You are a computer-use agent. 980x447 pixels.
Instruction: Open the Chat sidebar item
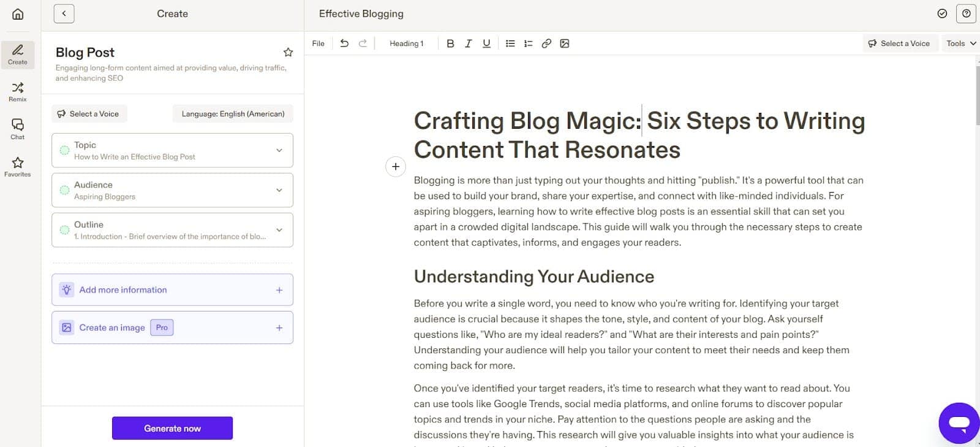tap(18, 129)
